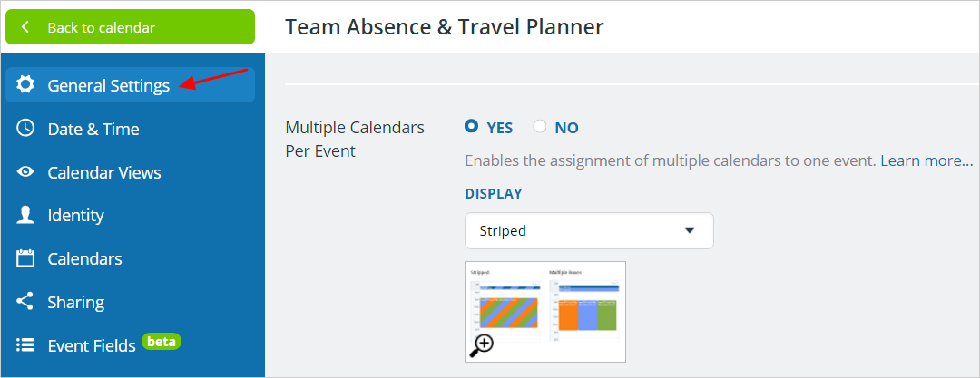Click the Sharing icon in sidebar

pyautogui.click(x=25, y=302)
